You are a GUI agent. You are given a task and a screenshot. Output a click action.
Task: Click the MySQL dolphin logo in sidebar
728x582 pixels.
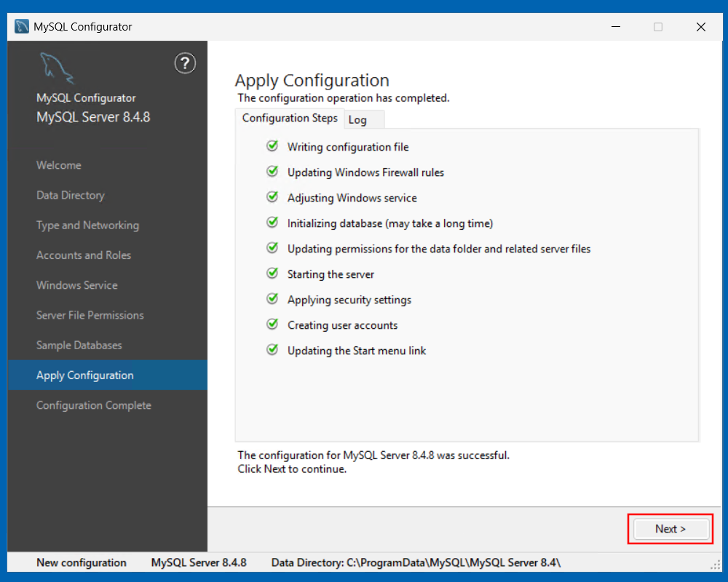pos(56,68)
